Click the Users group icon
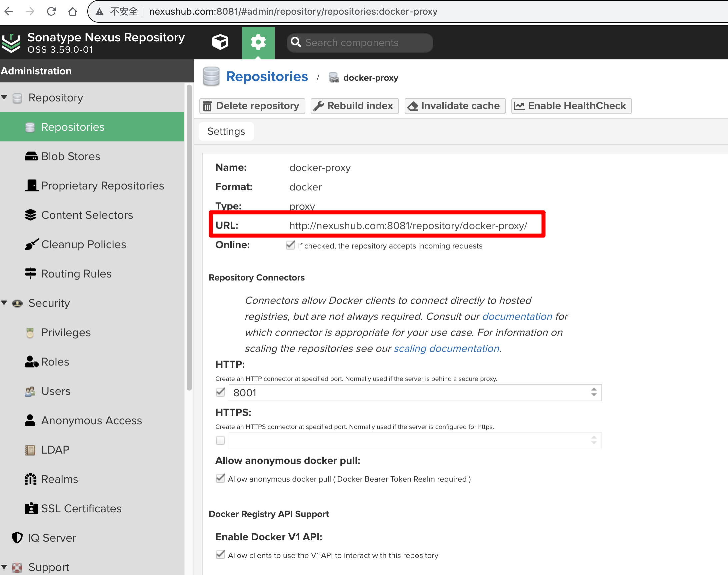The image size is (728, 575). coord(30,391)
